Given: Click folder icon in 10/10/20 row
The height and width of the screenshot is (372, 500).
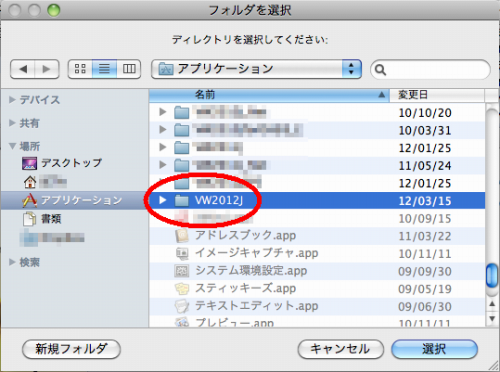Looking at the screenshot, I should click(x=182, y=112).
